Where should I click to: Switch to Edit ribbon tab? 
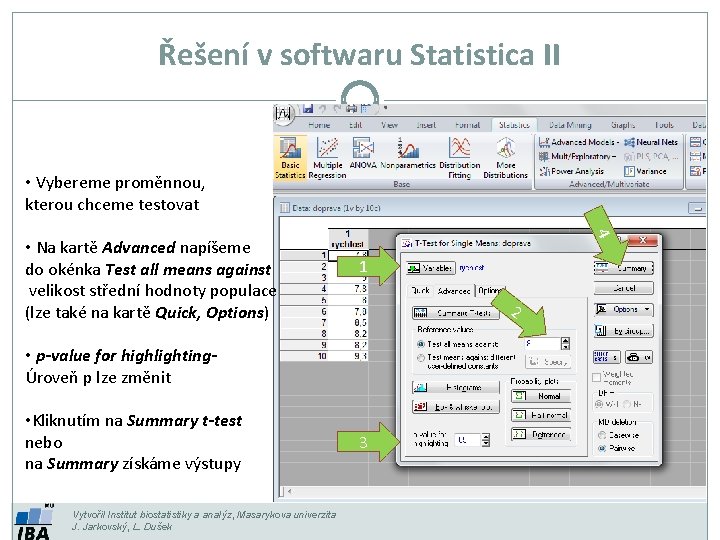(x=355, y=125)
